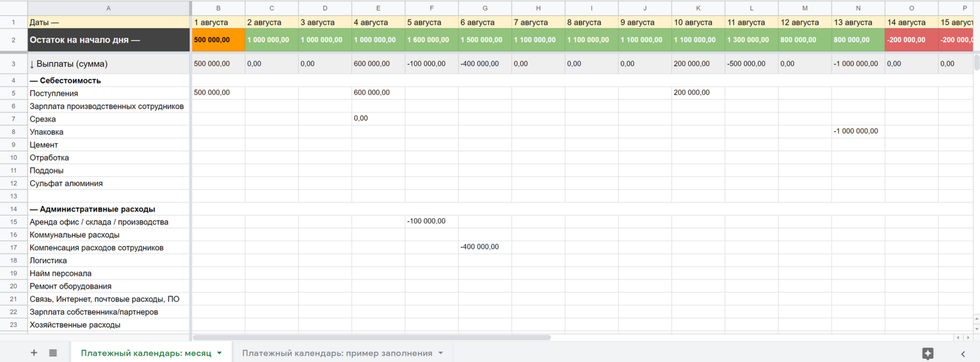Open dropdown arrow on 'пример заполнения' tab
Image resolution: width=980 pixels, height=362 pixels.
440,353
